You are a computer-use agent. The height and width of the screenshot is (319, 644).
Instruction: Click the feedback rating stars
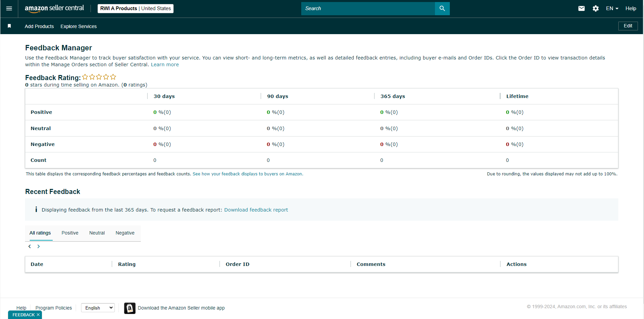point(99,77)
